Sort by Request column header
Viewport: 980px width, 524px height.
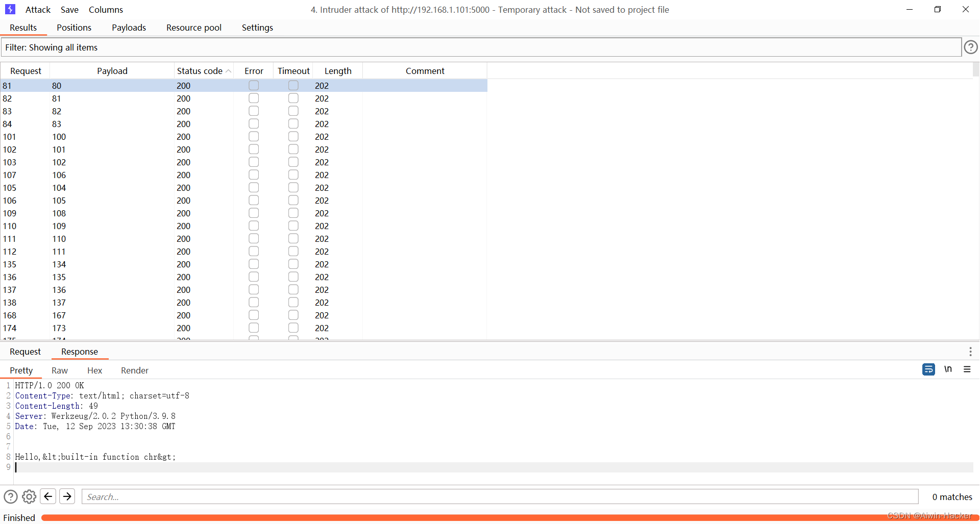pyautogui.click(x=26, y=71)
